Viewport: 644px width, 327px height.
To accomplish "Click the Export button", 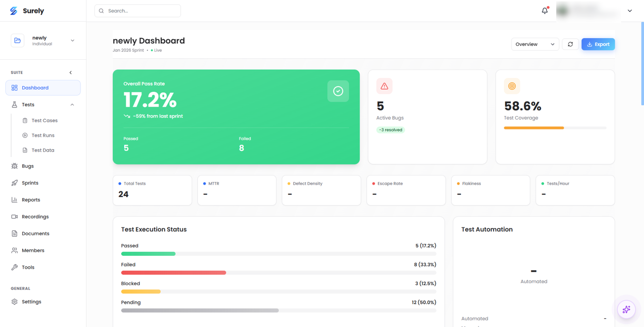I will point(598,44).
